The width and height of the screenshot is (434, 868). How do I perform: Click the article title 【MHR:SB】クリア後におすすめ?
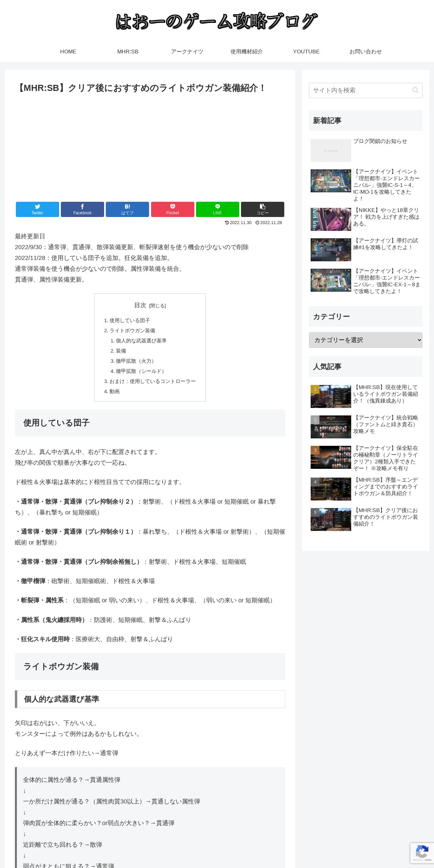[x=141, y=88]
